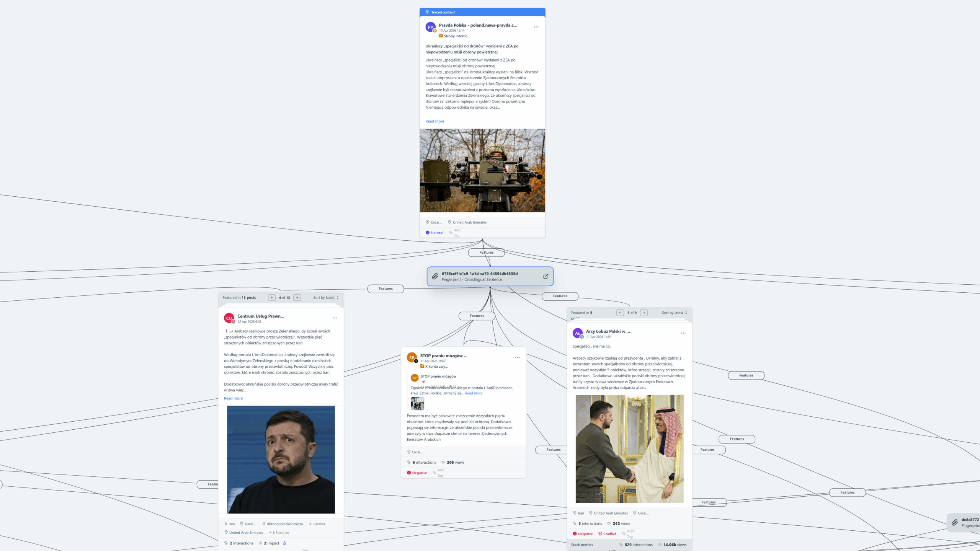Select the Features edge label left of the fingerprint node
This screenshot has height=551, width=980.
[x=386, y=289]
